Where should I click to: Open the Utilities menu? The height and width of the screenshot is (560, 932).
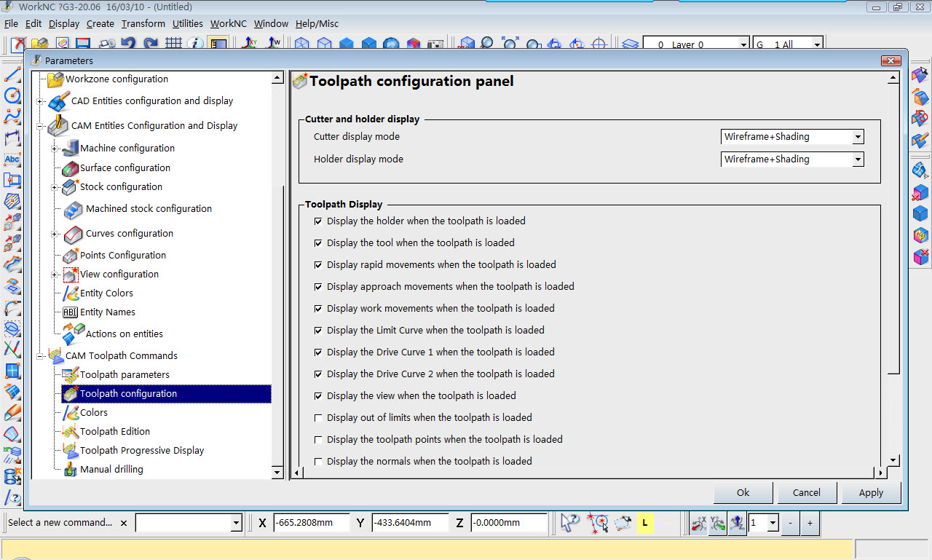pyautogui.click(x=188, y=23)
